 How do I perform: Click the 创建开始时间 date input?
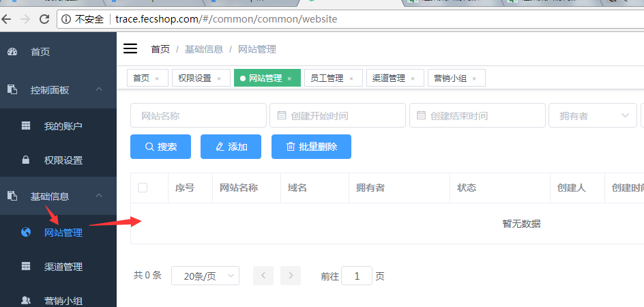point(338,115)
